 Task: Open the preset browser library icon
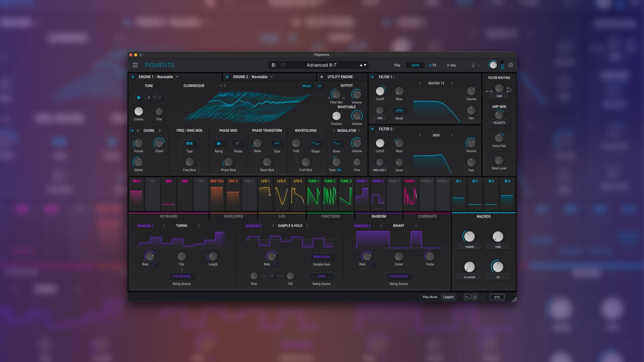[x=274, y=65]
